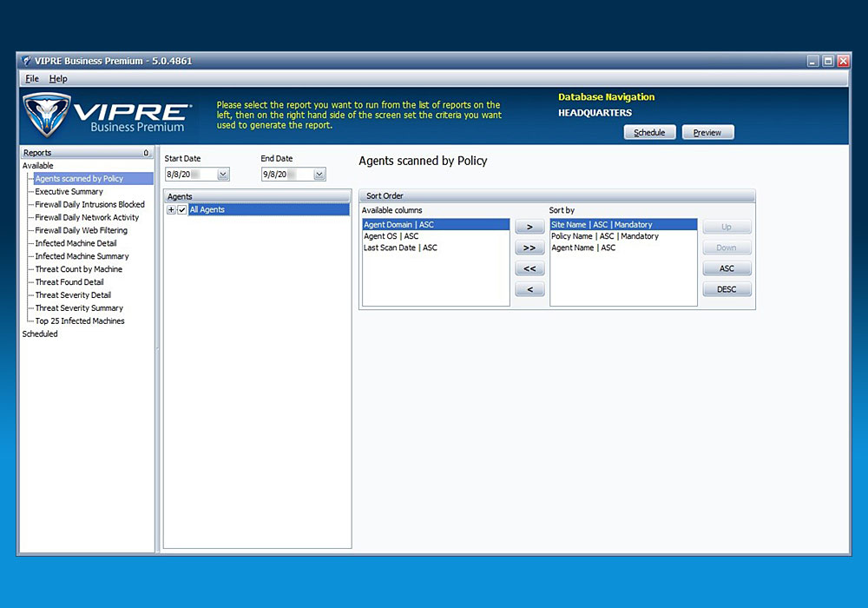Select Firewall Daily Web Filtering report
The height and width of the screenshot is (608, 868).
[x=82, y=230]
